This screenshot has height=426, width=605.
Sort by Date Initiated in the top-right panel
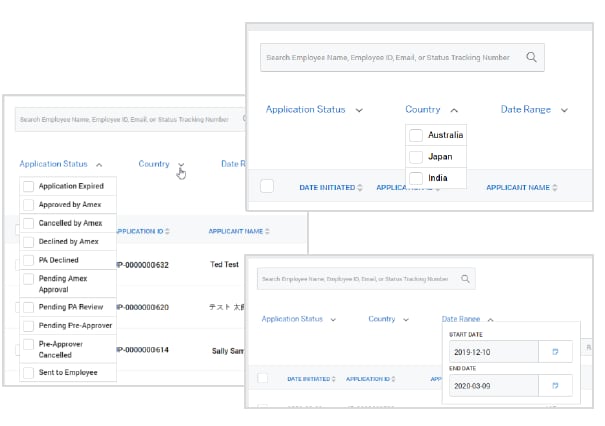coord(360,188)
